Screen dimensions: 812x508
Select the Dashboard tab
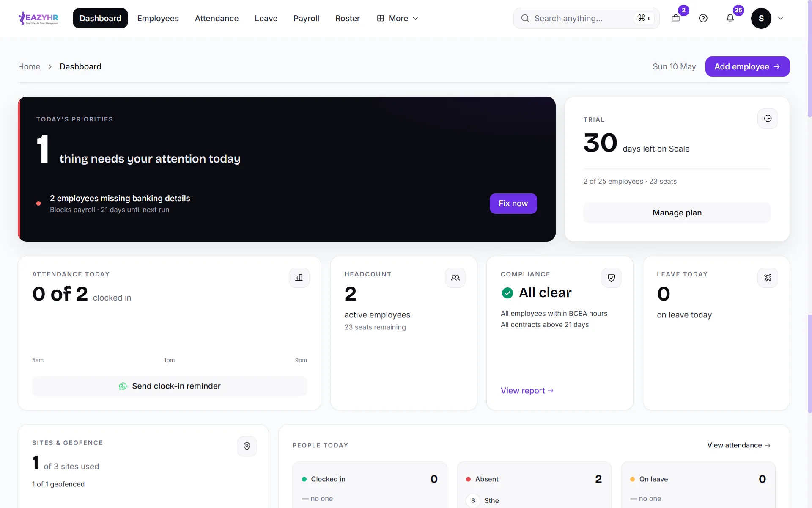coord(100,18)
